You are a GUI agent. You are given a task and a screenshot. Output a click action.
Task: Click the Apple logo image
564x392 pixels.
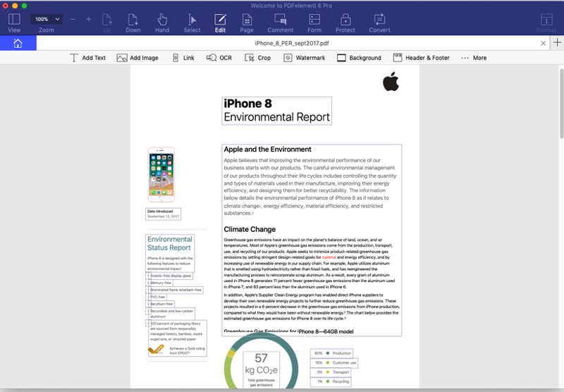[x=391, y=81]
